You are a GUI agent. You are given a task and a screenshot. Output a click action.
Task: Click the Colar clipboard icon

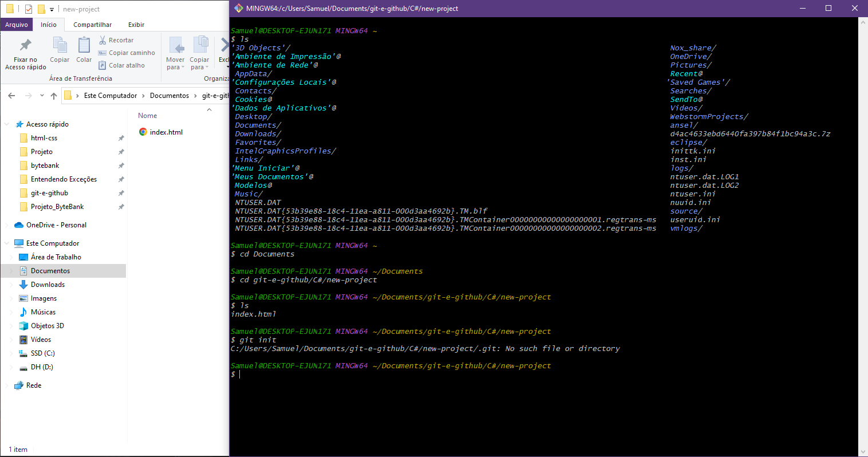[x=84, y=45]
